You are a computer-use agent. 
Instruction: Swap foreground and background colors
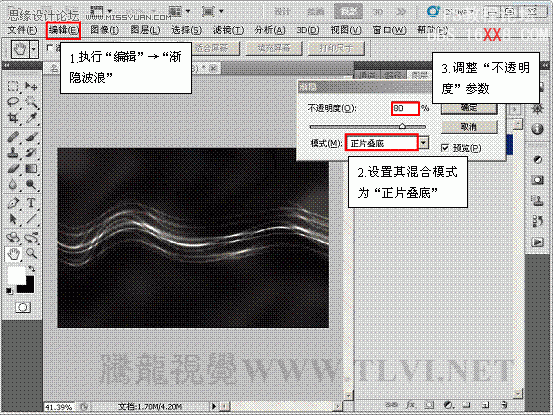pos(32,269)
